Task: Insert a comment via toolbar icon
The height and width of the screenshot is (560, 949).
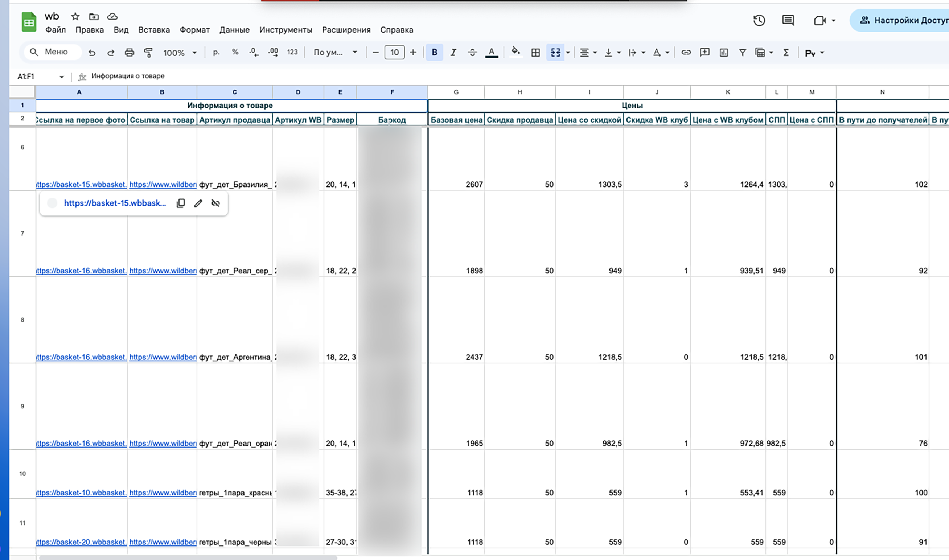Action: point(704,53)
